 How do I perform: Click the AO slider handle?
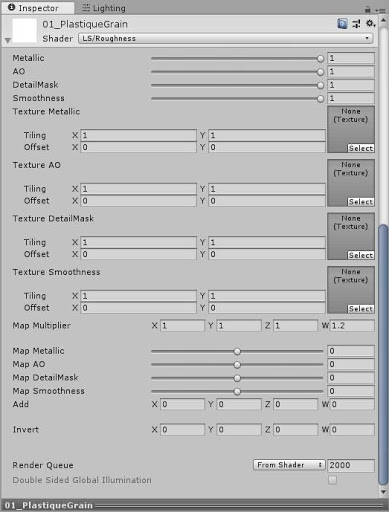point(320,72)
